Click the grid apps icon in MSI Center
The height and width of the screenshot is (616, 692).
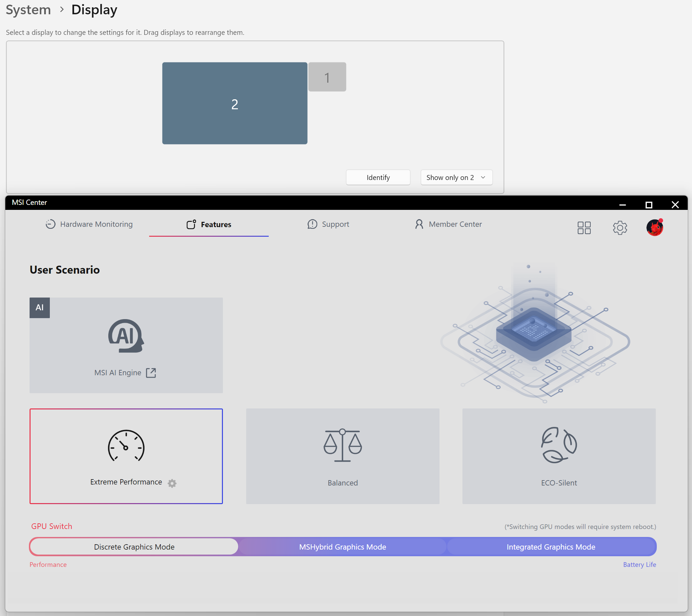pos(584,228)
